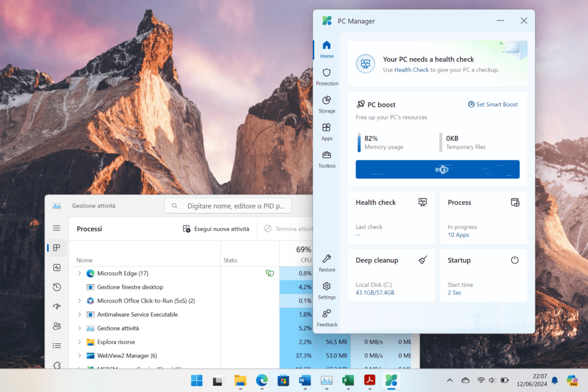Viewport: 588px width, 392px height.
Task: Click Esegui nuova attività button
Action: (216, 228)
